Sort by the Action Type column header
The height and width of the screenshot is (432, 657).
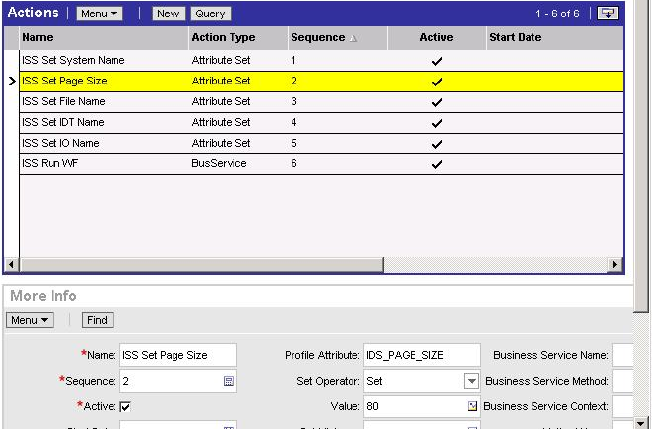pyautogui.click(x=223, y=37)
